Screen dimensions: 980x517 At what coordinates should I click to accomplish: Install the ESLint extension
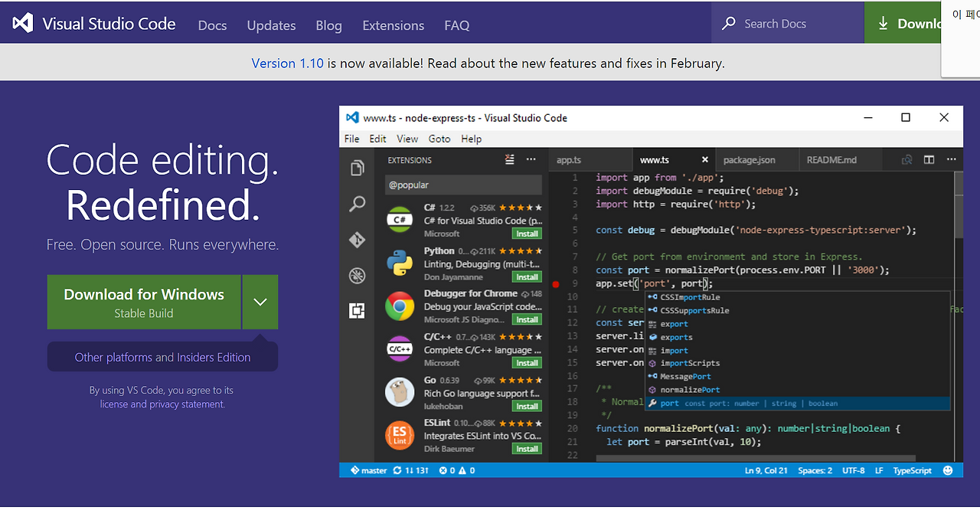pos(527,449)
